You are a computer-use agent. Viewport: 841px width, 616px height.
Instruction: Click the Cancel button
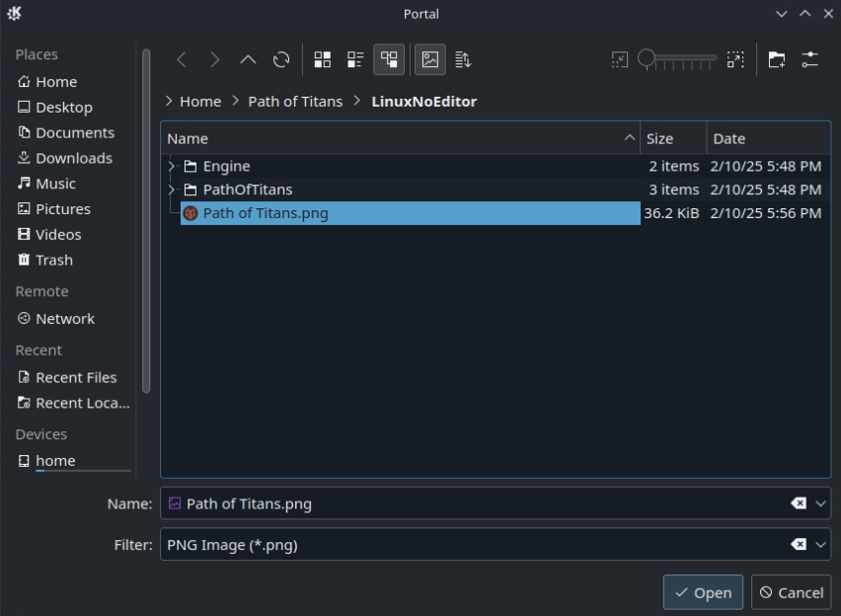click(791, 592)
